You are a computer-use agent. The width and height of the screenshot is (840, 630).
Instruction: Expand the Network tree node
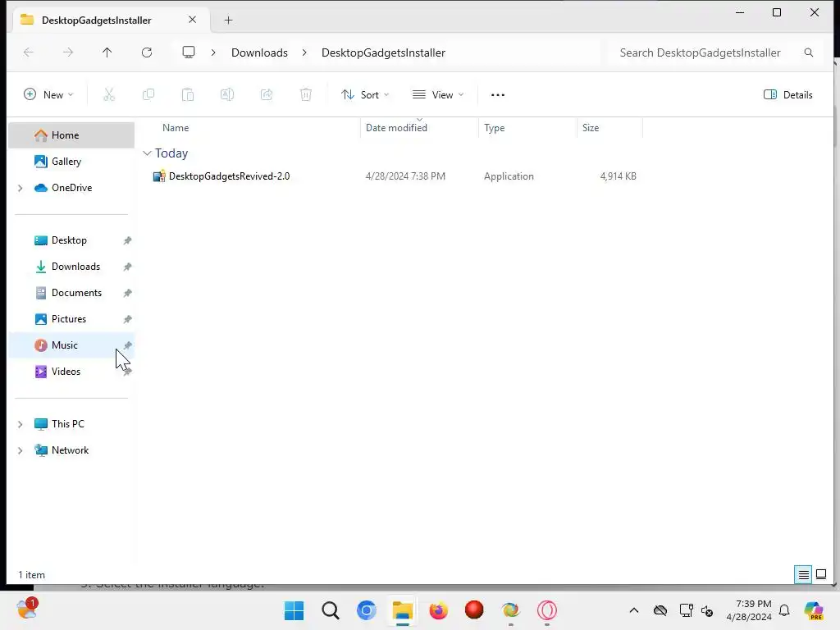20,450
